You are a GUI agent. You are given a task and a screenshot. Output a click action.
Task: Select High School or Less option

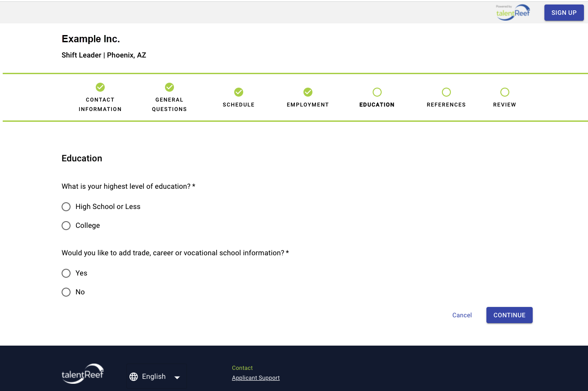point(66,207)
